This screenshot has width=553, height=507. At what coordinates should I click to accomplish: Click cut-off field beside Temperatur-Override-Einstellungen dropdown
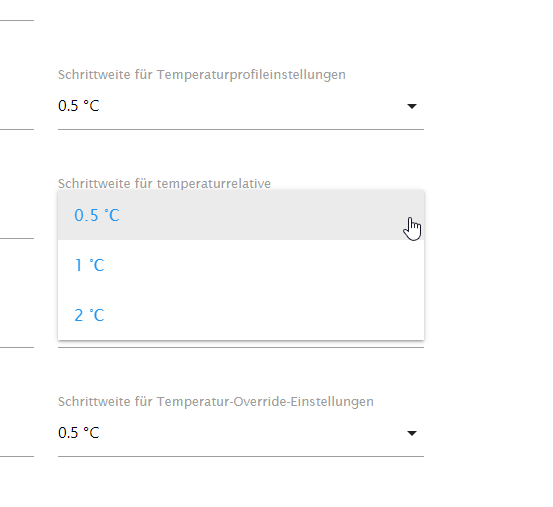click(17, 433)
